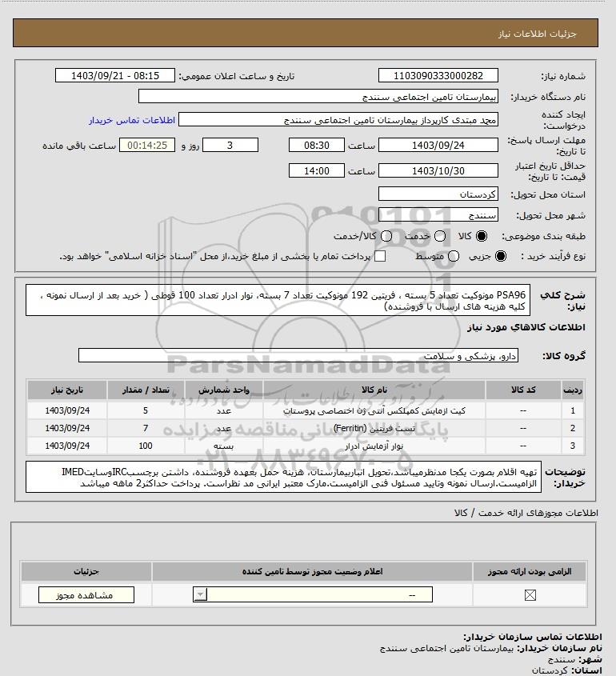Toggle the الزامی بودن ارائه مجوز checkbox
The width and height of the screenshot is (616, 676).
tap(530, 595)
